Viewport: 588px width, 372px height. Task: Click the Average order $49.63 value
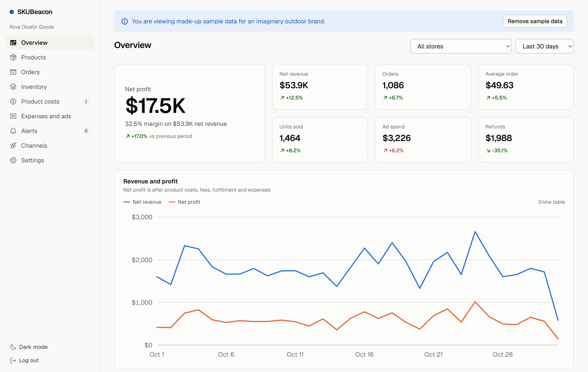pos(499,85)
